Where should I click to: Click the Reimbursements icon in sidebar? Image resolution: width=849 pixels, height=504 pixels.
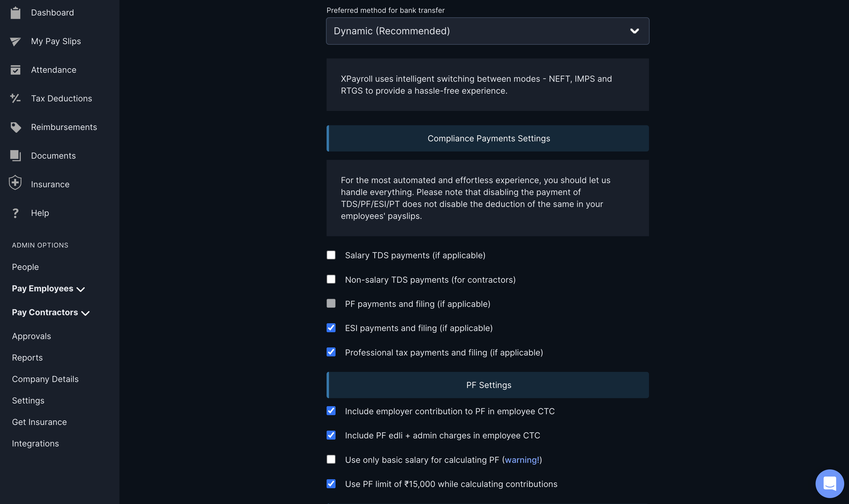[x=16, y=127]
